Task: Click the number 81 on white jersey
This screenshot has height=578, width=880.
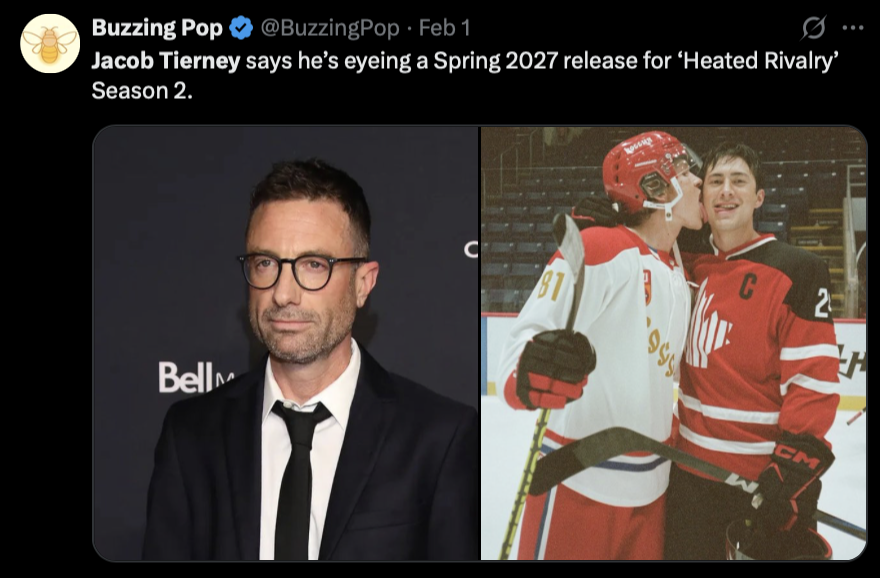Action: 551,285
